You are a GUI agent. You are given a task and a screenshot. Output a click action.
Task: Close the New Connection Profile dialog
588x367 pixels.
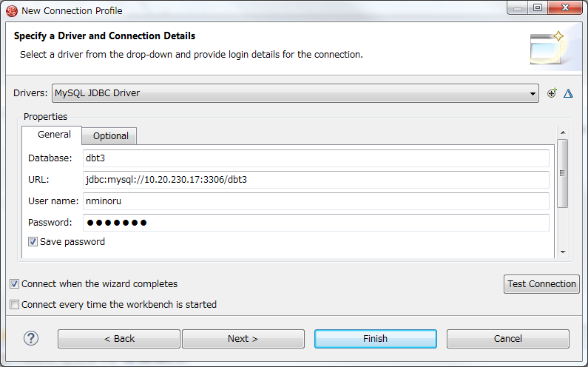565,8
